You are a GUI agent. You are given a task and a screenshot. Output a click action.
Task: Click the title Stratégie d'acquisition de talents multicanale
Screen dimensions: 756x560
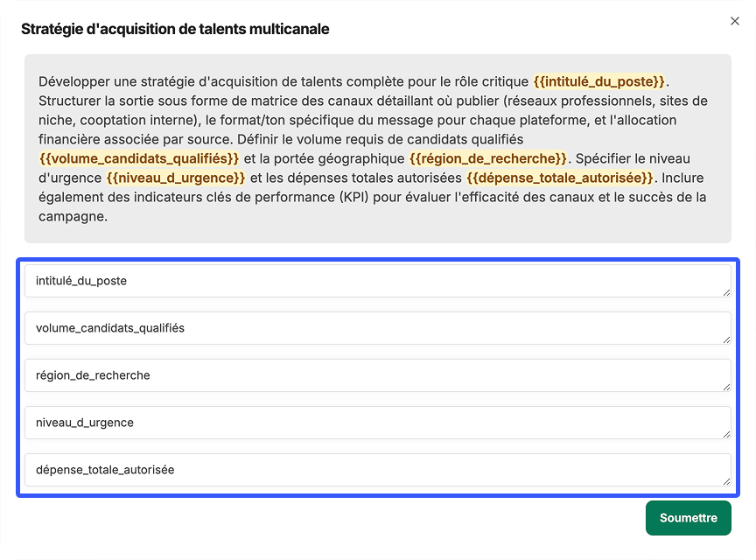click(x=175, y=29)
